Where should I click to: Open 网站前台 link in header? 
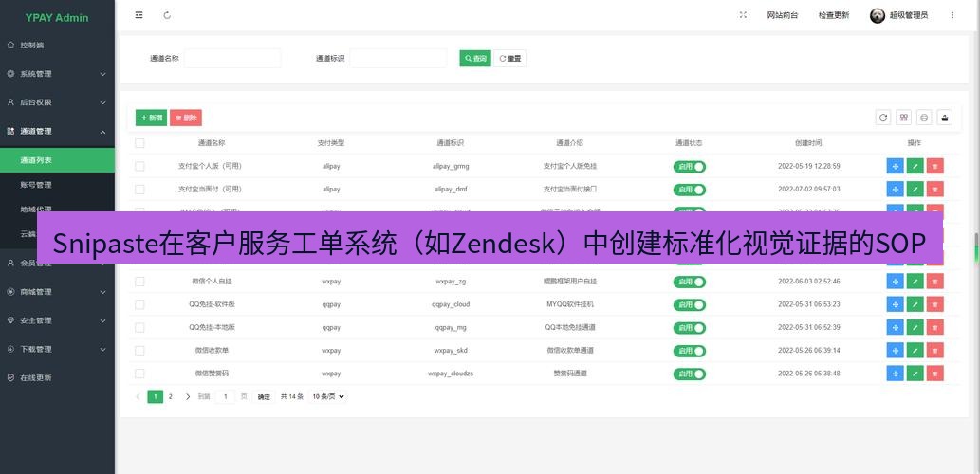[783, 15]
